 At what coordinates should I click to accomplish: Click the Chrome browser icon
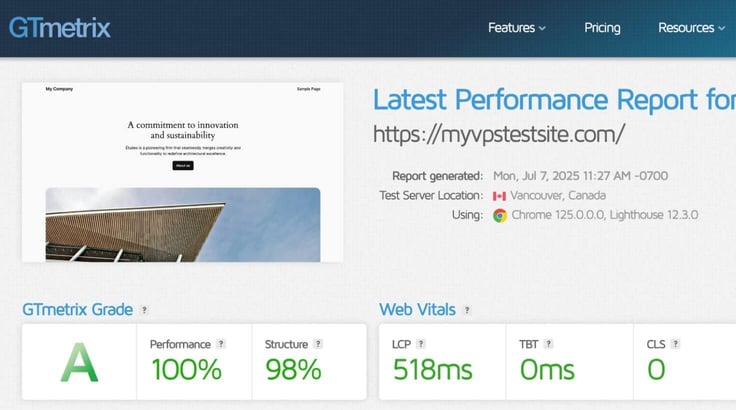click(x=500, y=216)
